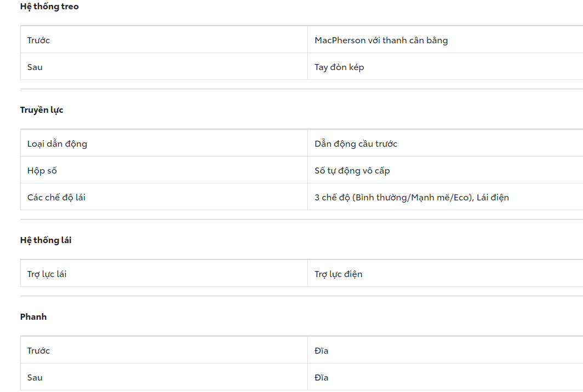Click the Trợ lực điện value cell

coord(338,274)
